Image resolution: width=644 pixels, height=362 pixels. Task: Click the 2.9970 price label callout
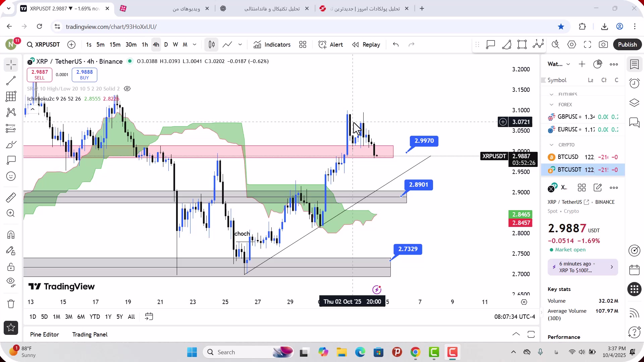(x=424, y=141)
